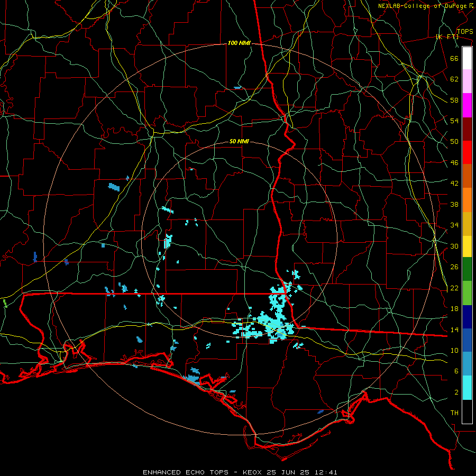Click the 30 value on the legend
This screenshot has width=476, height=476.
(x=454, y=246)
